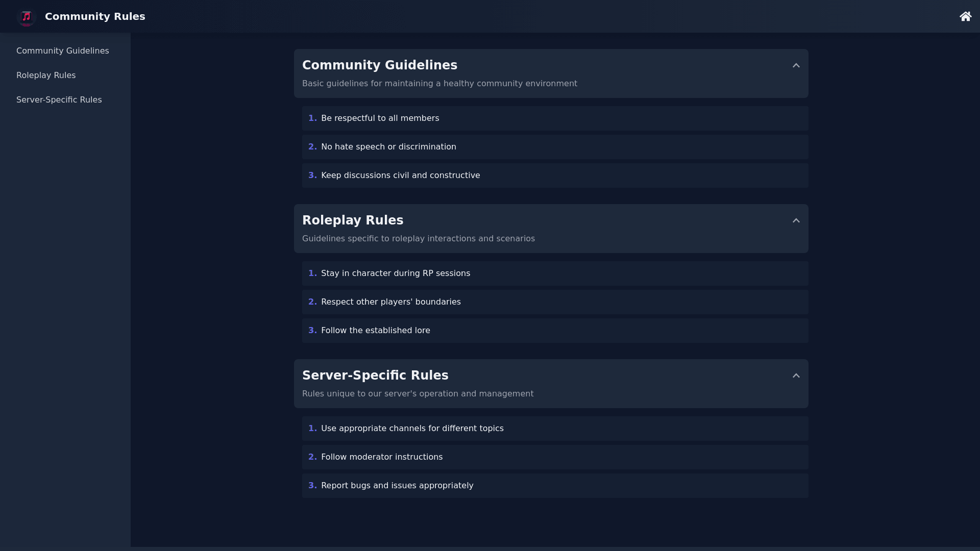
Task: Click 'Keep discussions civil and constructive' rule
Action: pyautogui.click(x=400, y=176)
